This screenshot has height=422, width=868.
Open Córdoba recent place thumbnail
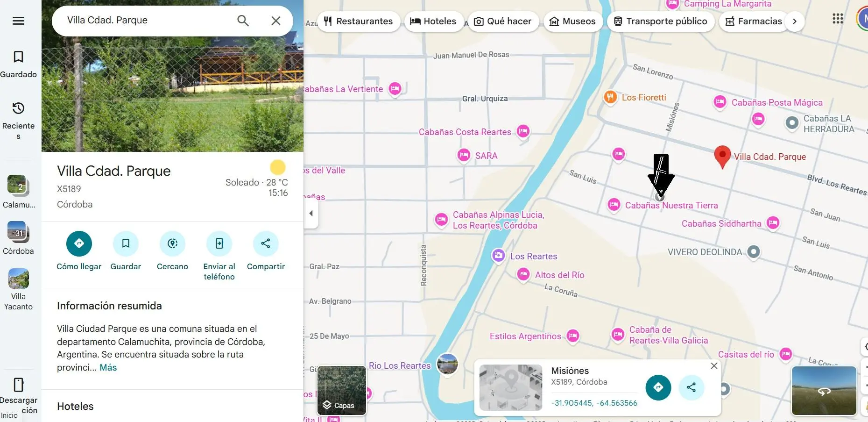point(18,232)
